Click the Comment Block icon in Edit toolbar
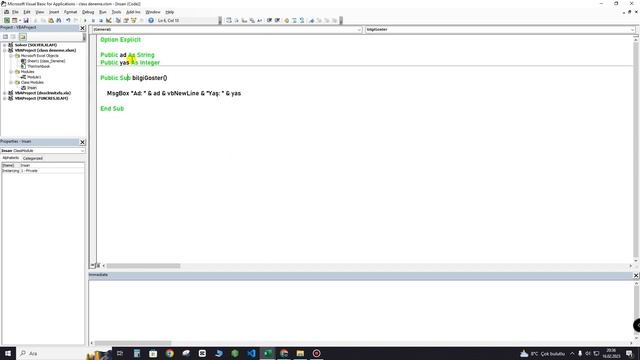The image size is (640, 360). pos(294,20)
